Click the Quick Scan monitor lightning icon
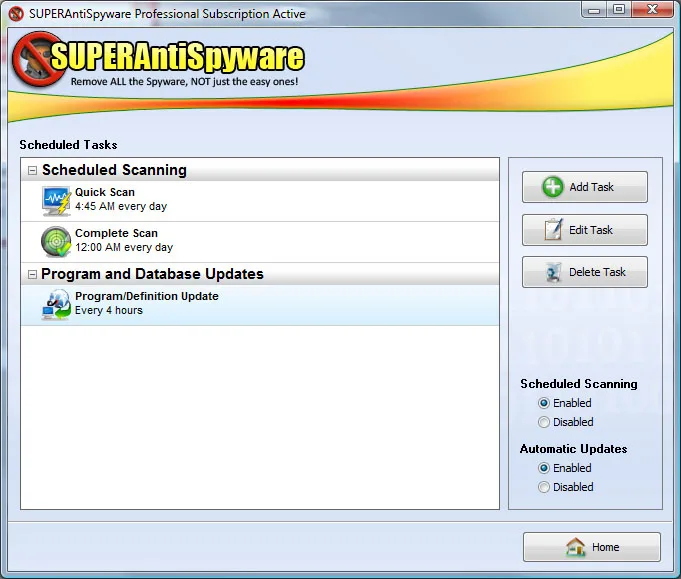Image resolution: width=681 pixels, height=579 pixels. point(56,201)
